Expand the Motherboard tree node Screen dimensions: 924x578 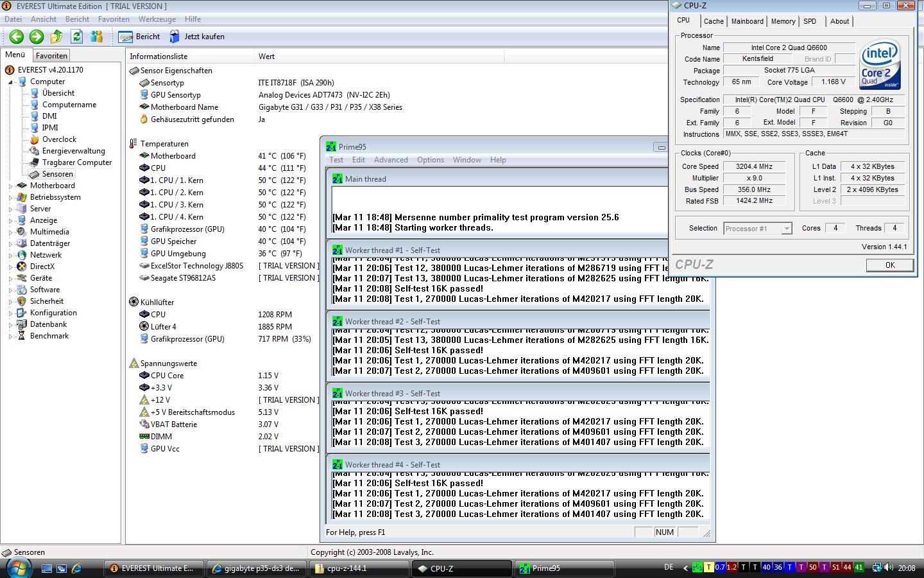[x=10, y=186]
